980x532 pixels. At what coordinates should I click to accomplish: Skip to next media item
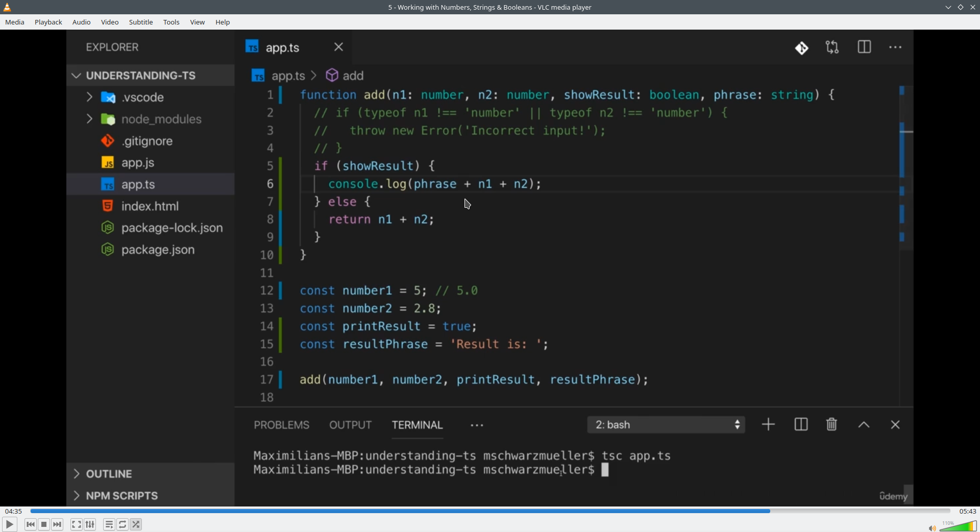click(58, 524)
